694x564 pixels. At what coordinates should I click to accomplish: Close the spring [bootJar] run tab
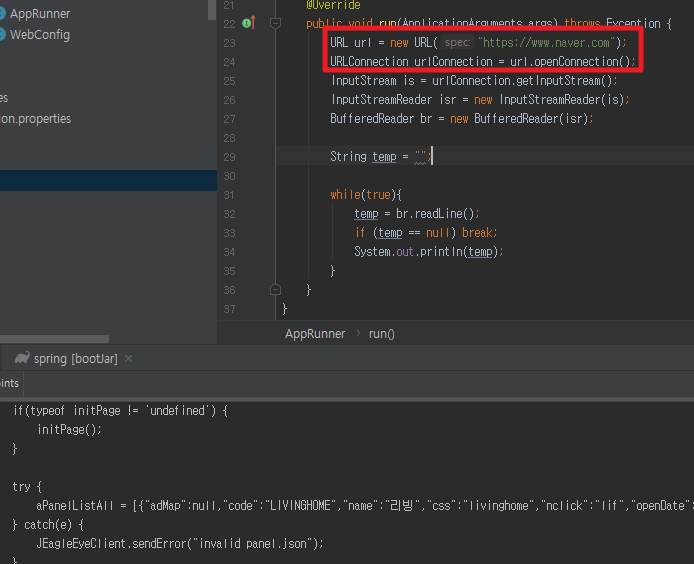129,359
